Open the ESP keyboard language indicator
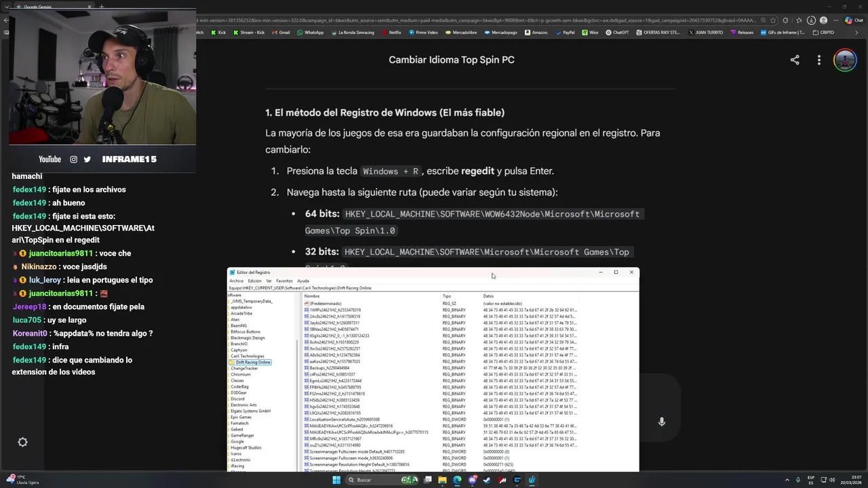 tap(810, 480)
